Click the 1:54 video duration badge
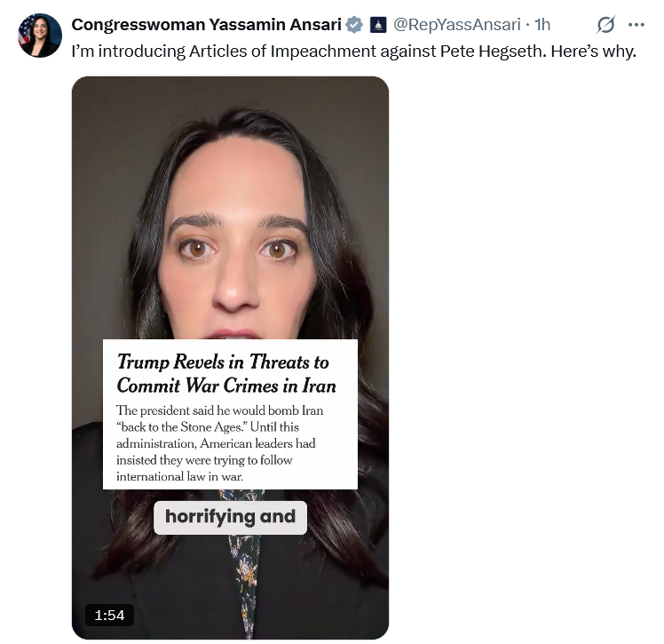 point(109,615)
